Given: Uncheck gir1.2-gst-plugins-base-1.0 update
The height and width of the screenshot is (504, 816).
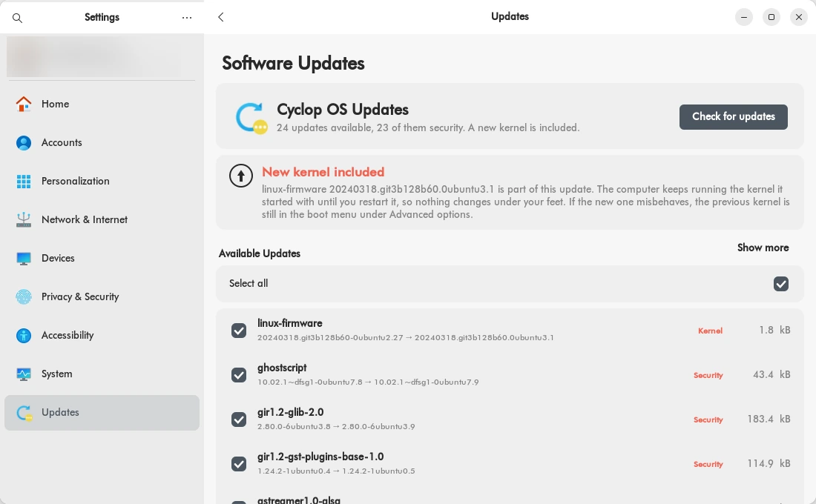Looking at the screenshot, I should (x=239, y=464).
